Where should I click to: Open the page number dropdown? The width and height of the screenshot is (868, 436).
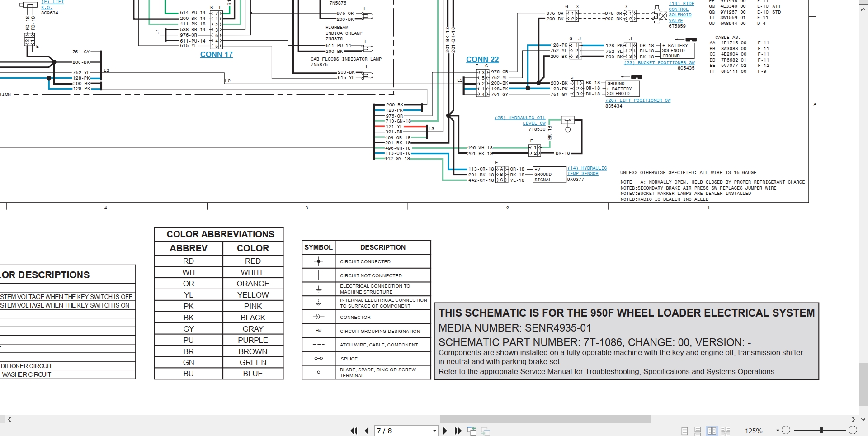click(434, 431)
